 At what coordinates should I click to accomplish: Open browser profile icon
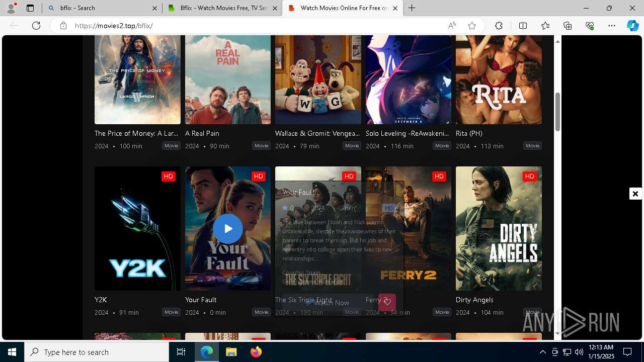(11, 8)
